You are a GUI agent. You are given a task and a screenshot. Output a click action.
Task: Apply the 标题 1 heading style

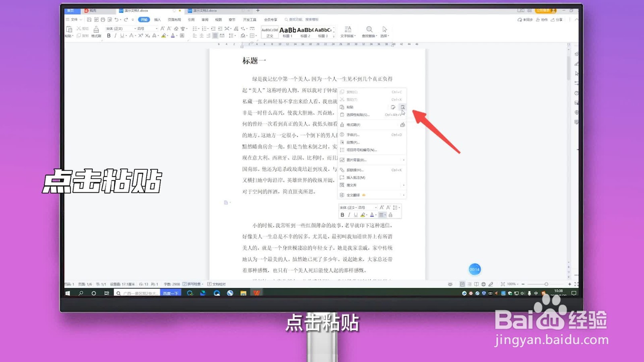click(287, 32)
